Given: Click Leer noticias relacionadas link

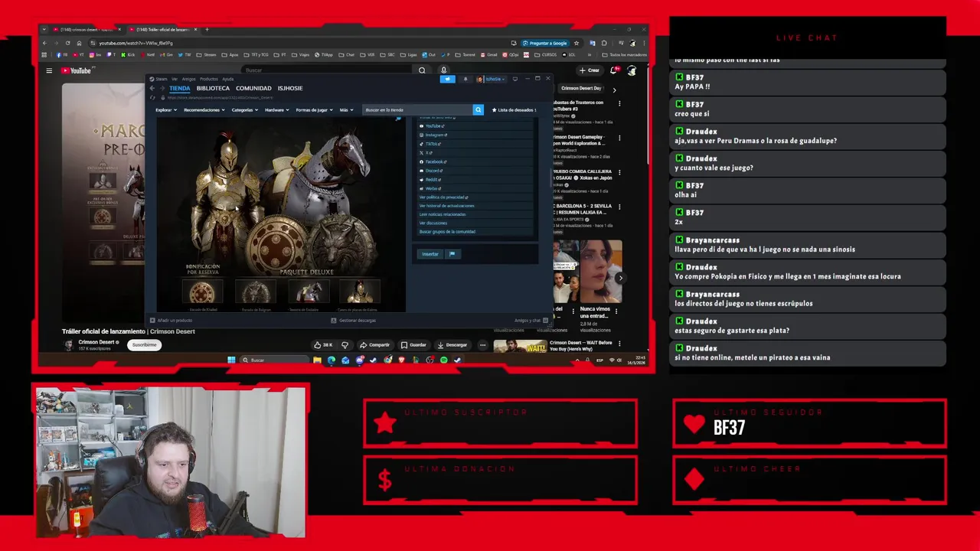Looking at the screenshot, I should 443,214.
